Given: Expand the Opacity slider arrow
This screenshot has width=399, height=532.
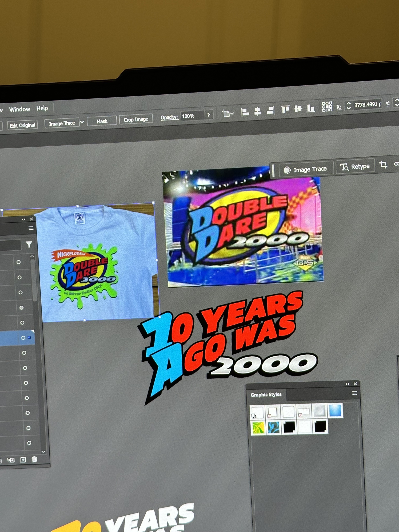Looking at the screenshot, I should tap(208, 115).
